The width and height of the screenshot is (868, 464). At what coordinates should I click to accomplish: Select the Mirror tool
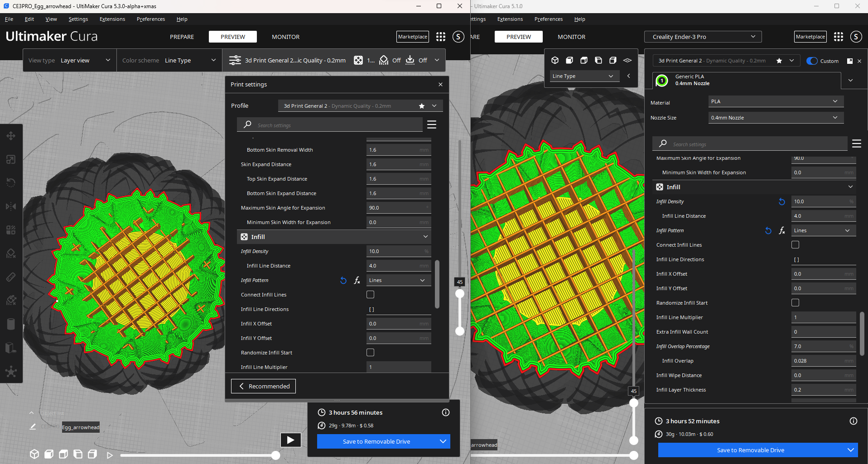(x=11, y=206)
